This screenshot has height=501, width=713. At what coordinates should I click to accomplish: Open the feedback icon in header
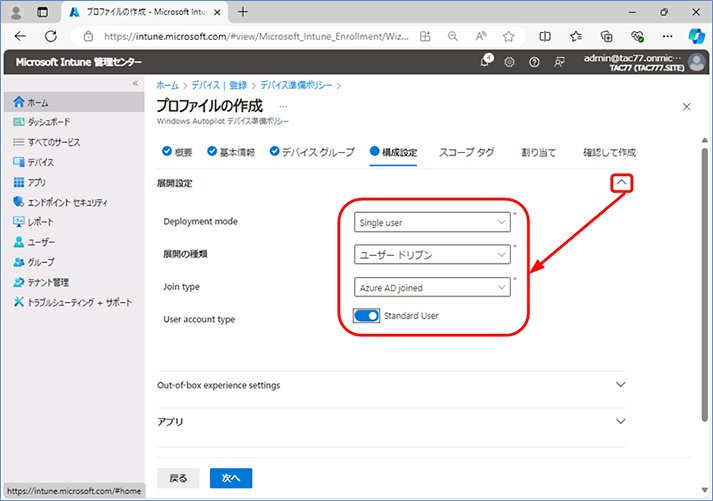(x=559, y=62)
